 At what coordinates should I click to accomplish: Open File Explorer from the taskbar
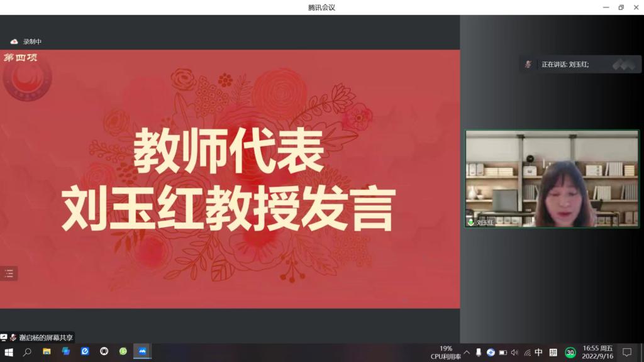pyautogui.click(x=47, y=352)
